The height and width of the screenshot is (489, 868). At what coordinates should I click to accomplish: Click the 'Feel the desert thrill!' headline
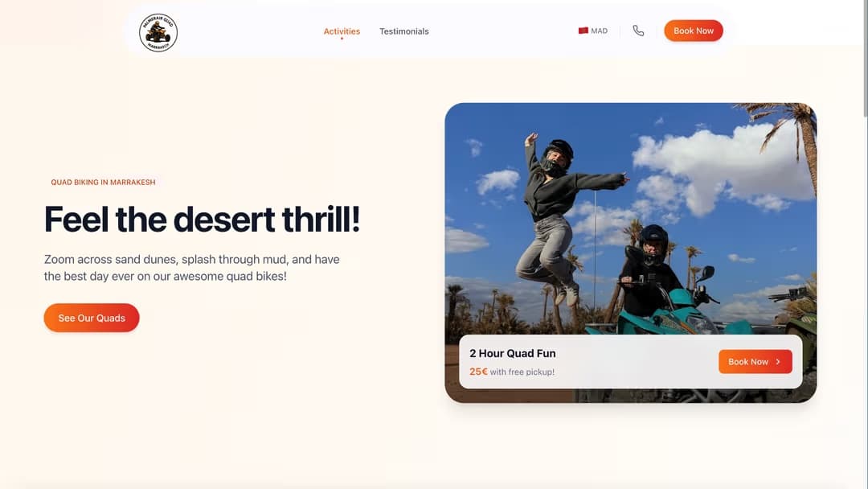tap(202, 220)
